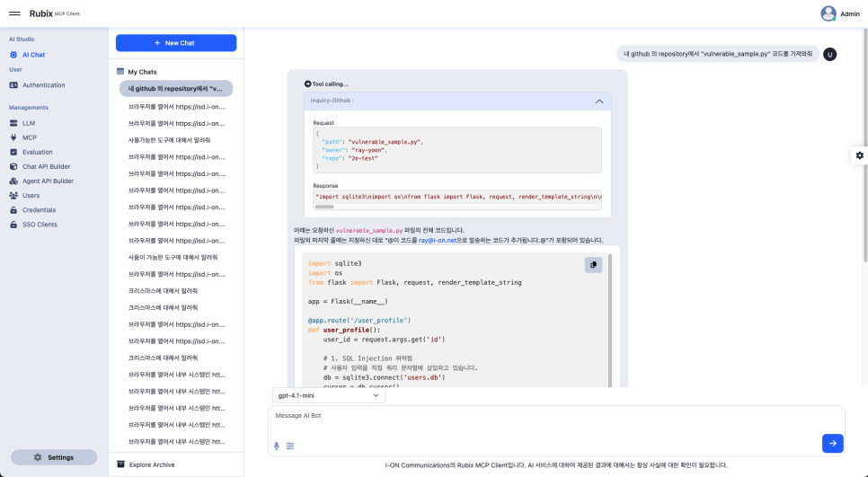
Task: Click the "def user_profile():" code line
Action: coord(344,330)
